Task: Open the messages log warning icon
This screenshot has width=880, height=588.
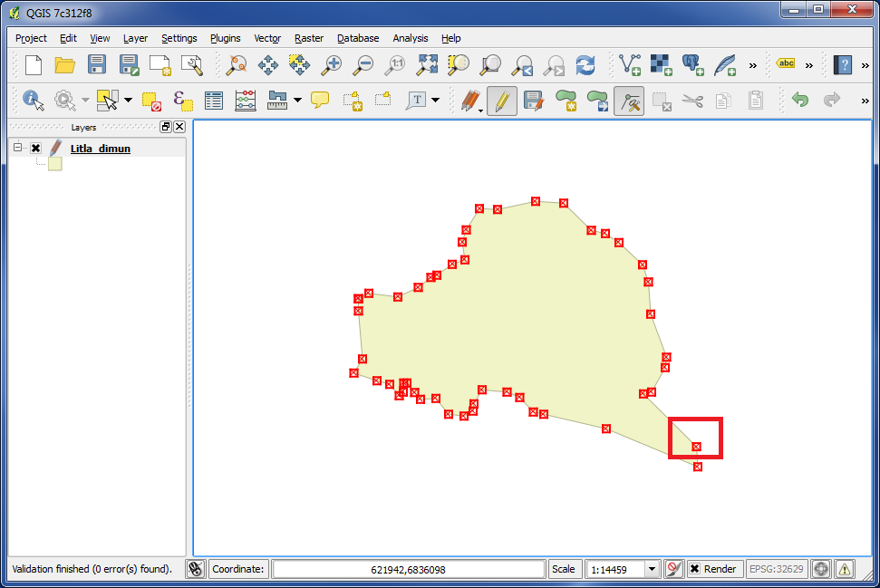Action: [x=845, y=569]
